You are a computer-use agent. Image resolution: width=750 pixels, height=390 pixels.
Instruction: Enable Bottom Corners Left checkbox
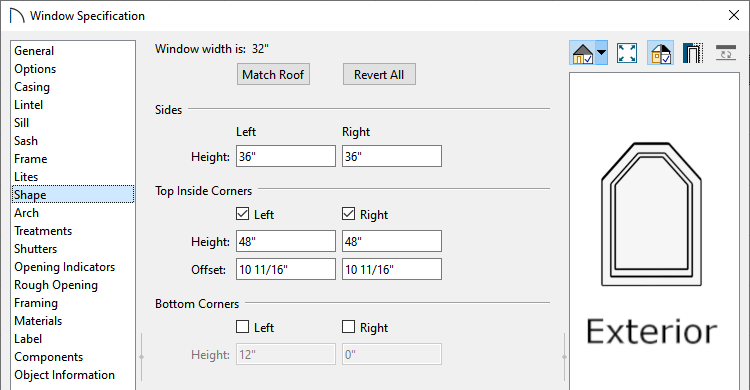243,327
